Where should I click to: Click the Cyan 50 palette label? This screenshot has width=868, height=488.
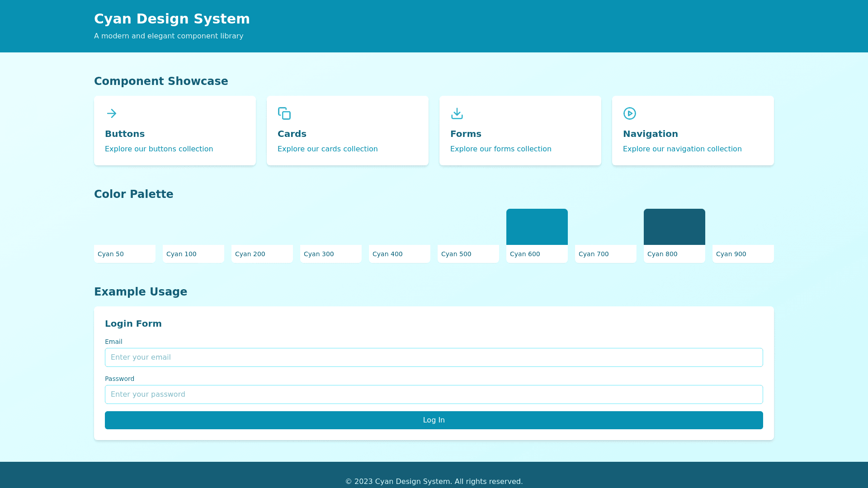click(111, 254)
